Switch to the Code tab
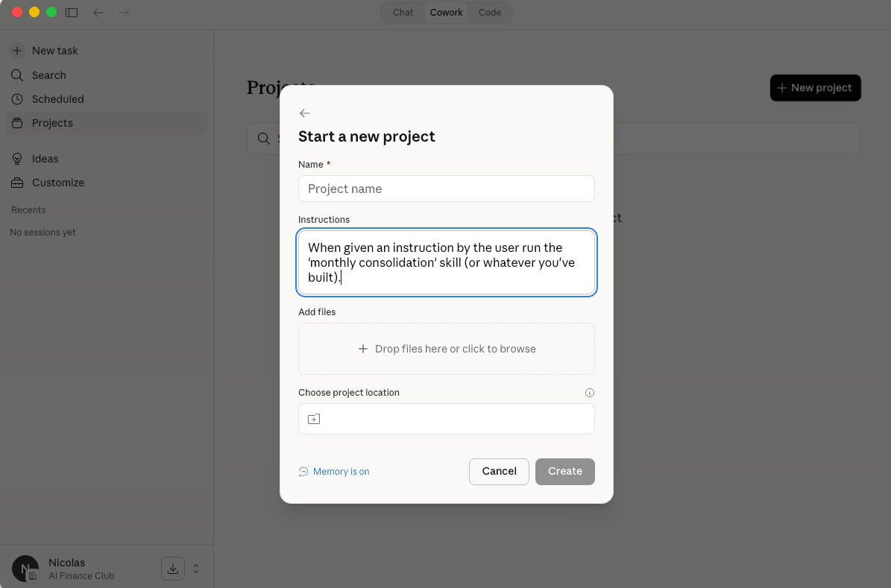Image resolution: width=891 pixels, height=588 pixels. pos(490,13)
